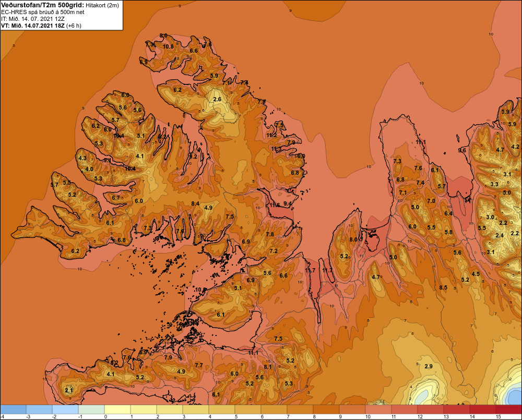Click the 7.7 temperature label
The image size is (522, 420).
tap(199, 365)
